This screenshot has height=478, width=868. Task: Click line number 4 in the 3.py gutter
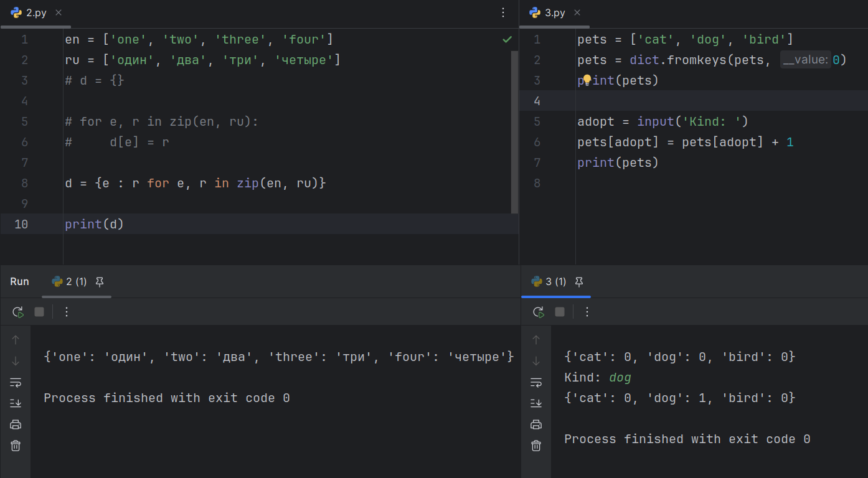point(537,101)
